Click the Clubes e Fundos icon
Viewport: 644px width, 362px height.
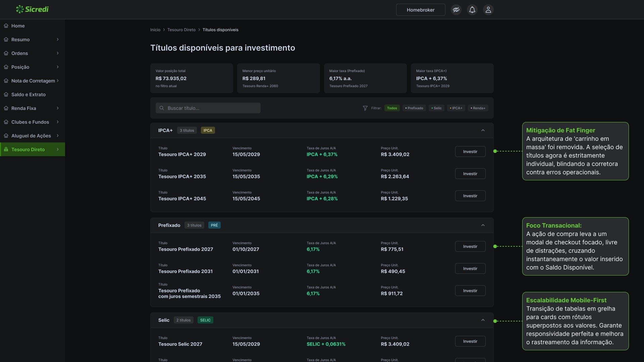[6, 122]
